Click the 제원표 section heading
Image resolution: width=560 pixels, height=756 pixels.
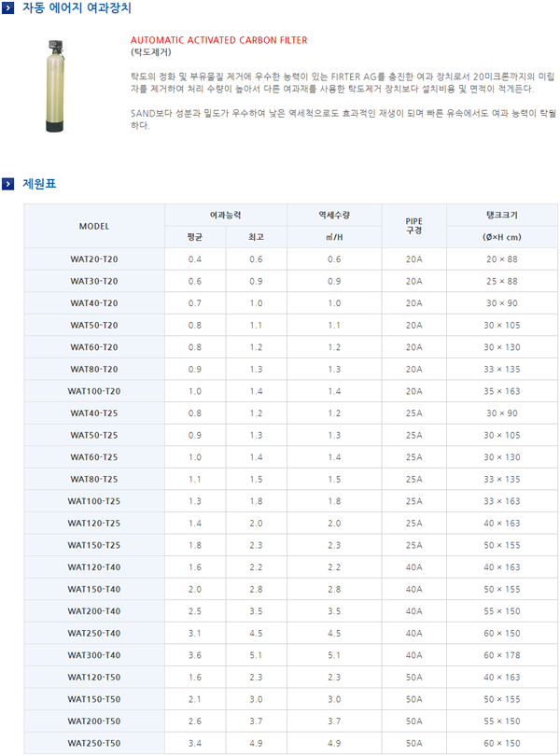39,184
